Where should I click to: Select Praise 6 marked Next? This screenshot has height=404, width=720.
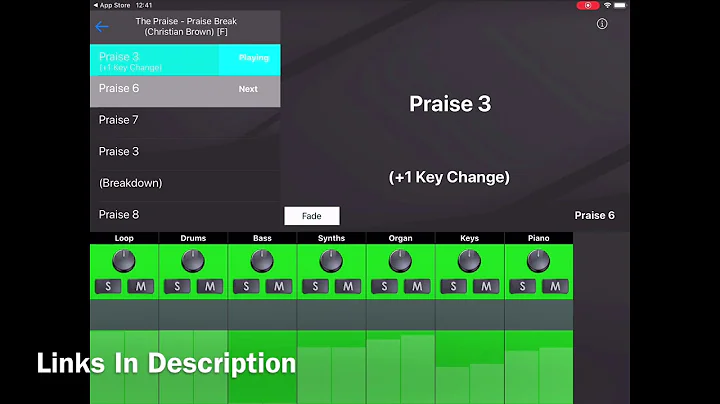(185, 91)
